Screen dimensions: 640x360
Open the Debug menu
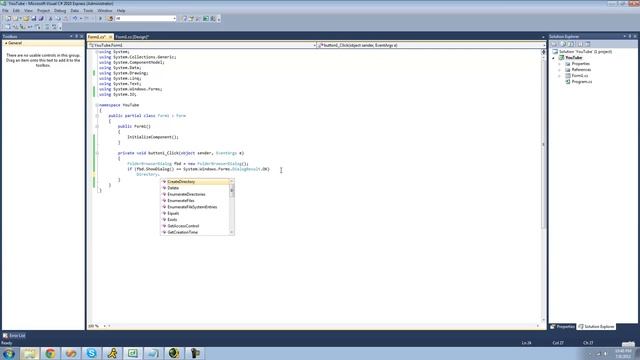pyautogui.click(x=60, y=11)
